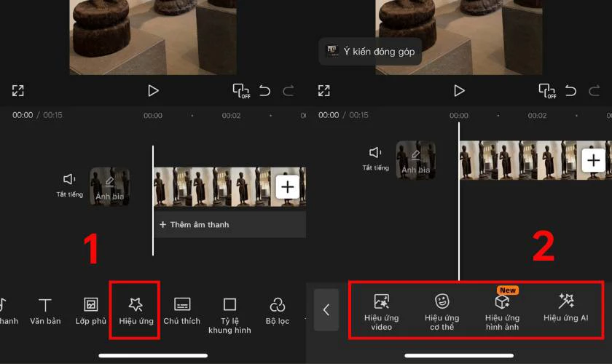Image resolution: width=612 pixels, height=364 pixels.
Task: Mute clip audio with Tắt tiếng, left screen
Action: click(x=69, y=186)
